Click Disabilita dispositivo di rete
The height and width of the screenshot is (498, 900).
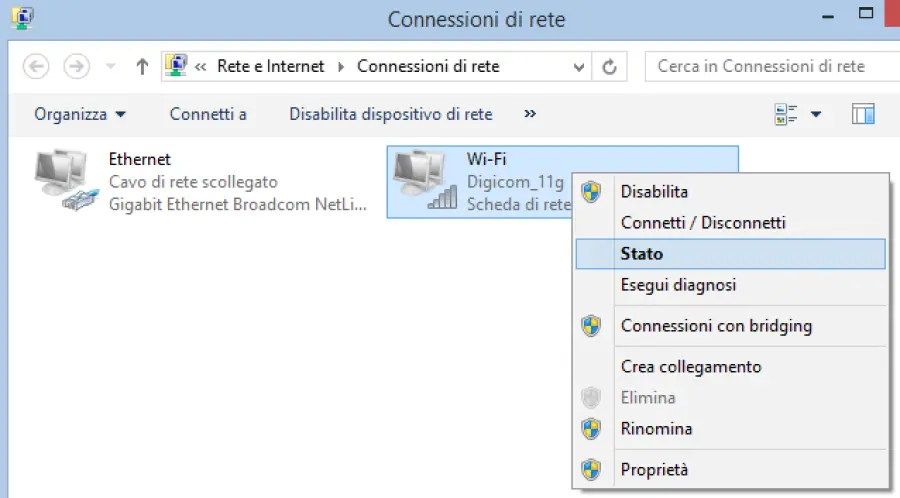(391, 114)
